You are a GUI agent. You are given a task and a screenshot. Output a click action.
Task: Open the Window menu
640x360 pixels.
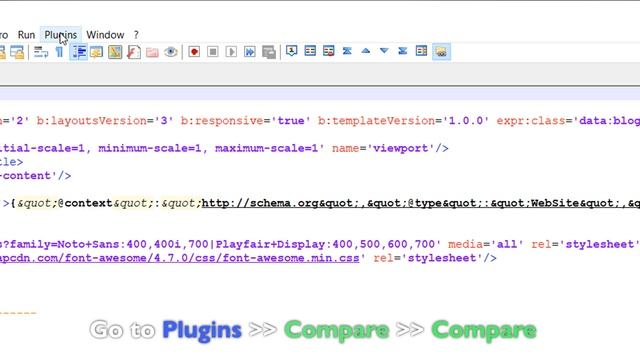point(105,35)
